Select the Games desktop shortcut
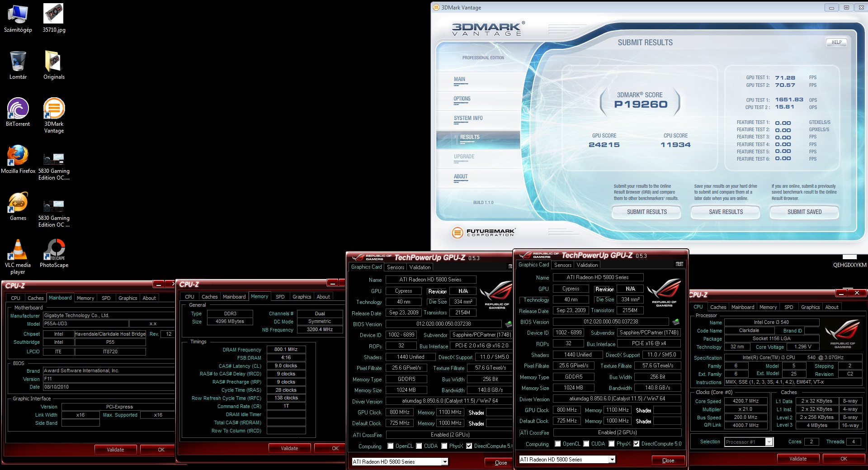 coord(18,206)
